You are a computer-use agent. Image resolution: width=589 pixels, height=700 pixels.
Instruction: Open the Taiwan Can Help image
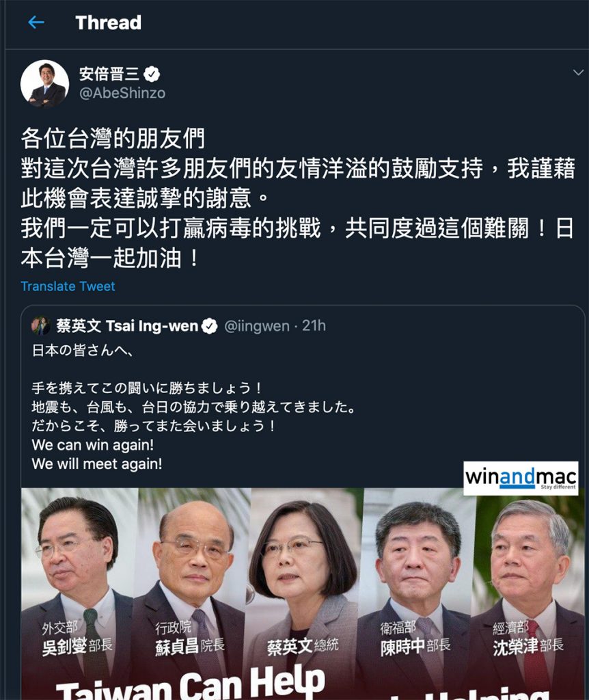(303, 594)
